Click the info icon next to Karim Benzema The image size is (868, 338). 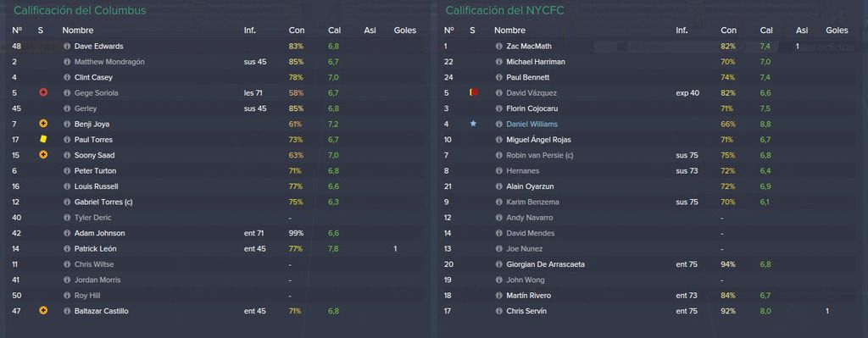pyautogui.click(x=498, y=202)
